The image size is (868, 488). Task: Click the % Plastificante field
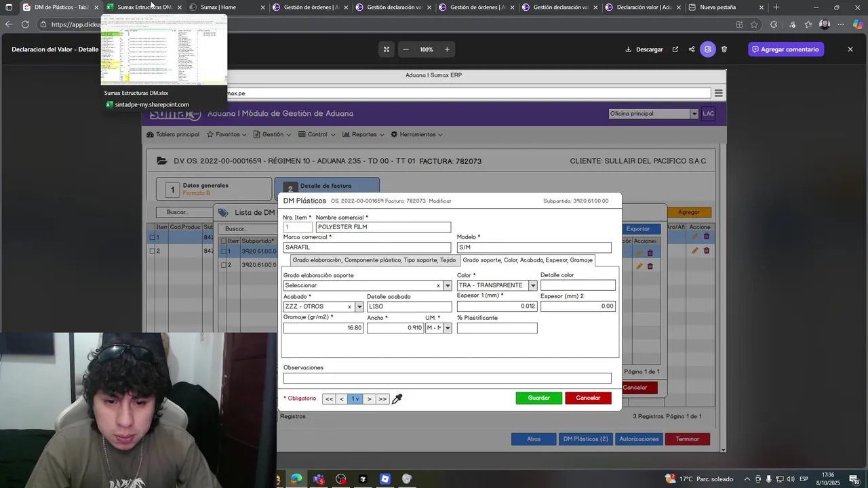[x=497, y=328]
